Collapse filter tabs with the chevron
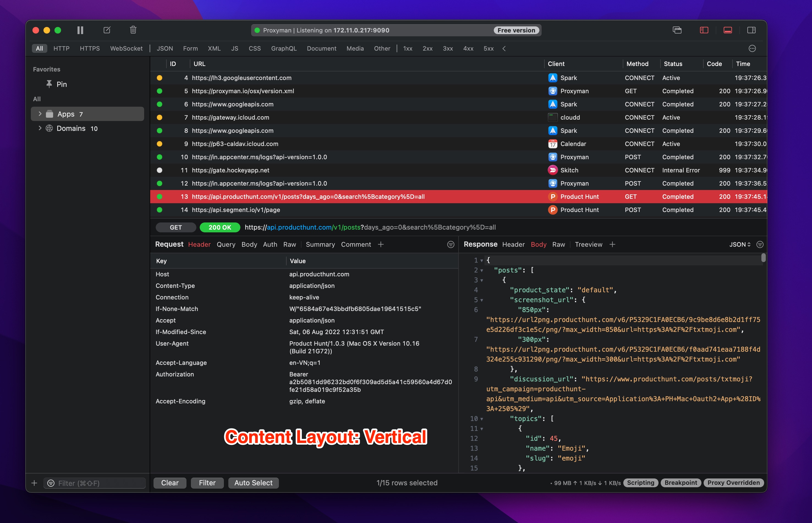Screen dimensions: 812x523 (504, 49)
